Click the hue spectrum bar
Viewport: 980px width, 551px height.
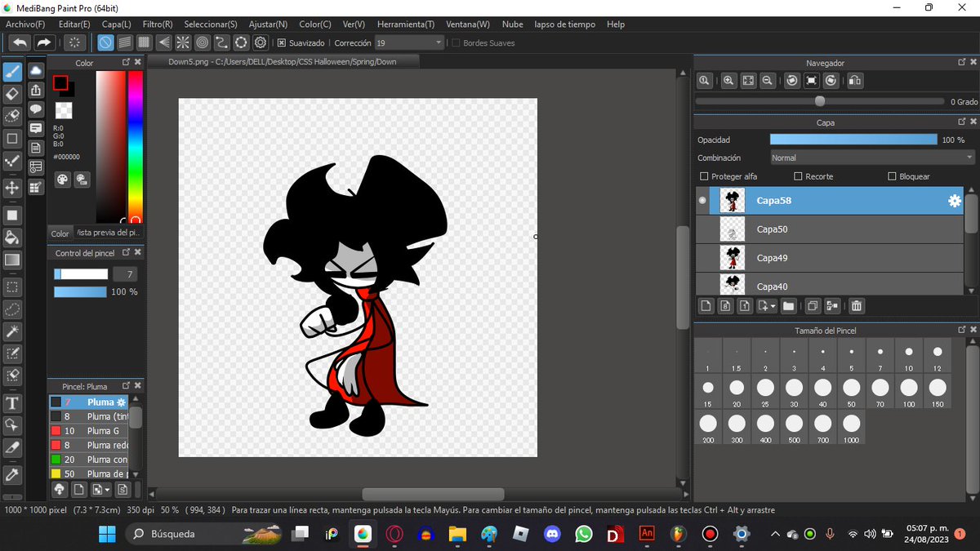(x=135, y=147)
